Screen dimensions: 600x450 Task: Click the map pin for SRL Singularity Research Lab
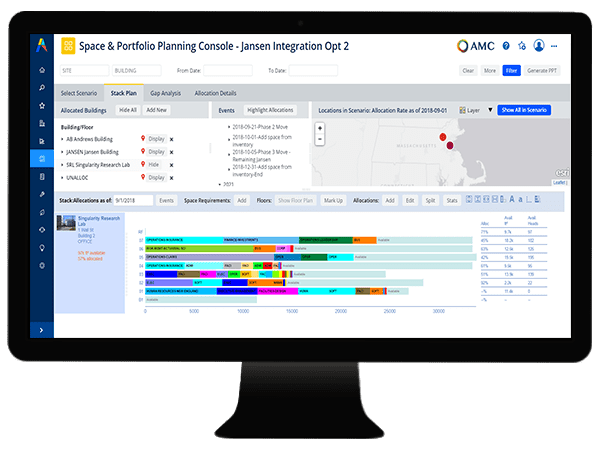pyautogui.click(x=143, y=164)
